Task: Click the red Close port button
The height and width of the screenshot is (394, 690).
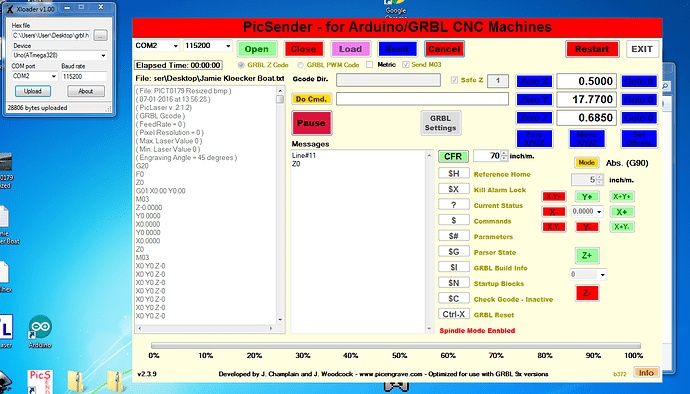Action: point(304,49)
